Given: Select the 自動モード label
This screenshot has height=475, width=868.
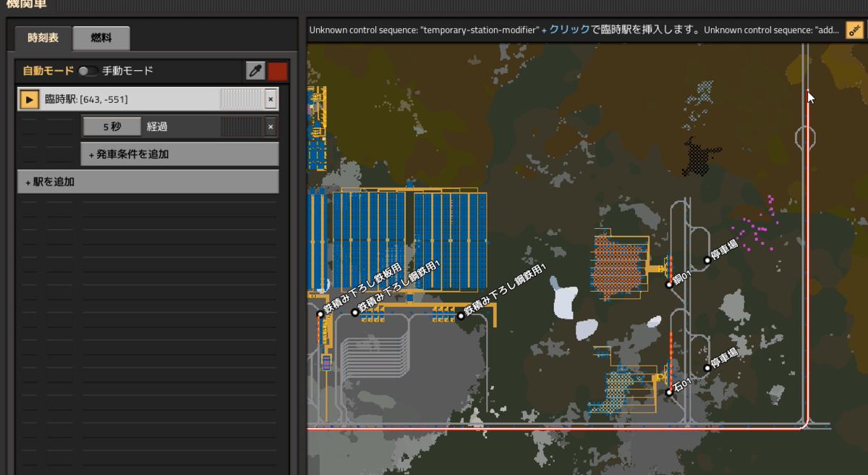Looking at the screenshot, I should click(x=48, y=71).
